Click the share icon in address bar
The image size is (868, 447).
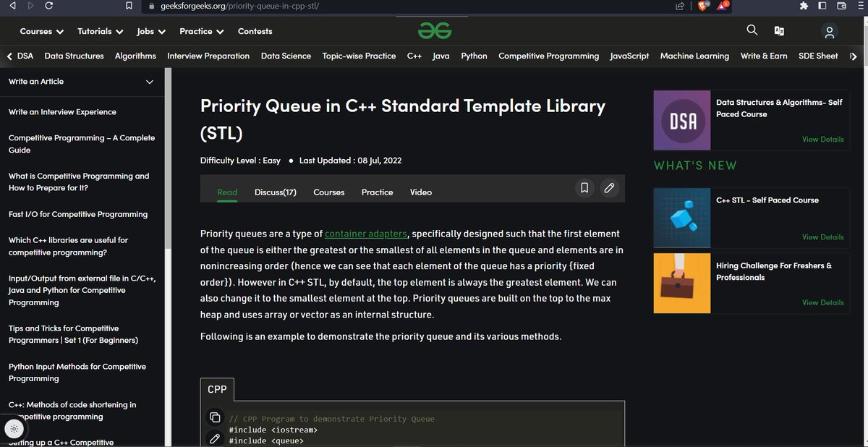pos(680,6)
